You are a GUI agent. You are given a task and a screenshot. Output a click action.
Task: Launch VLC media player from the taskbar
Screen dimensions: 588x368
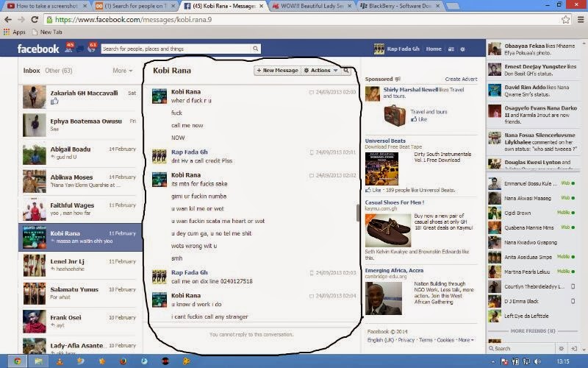[60, 361]
